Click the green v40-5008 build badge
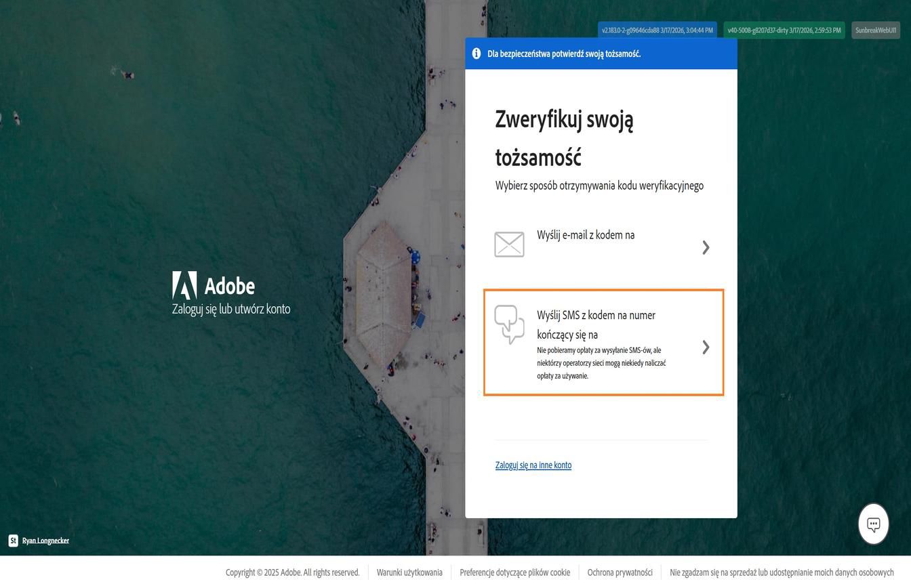Viewport: 911px width, 588px height. click(x=784, y=30)
